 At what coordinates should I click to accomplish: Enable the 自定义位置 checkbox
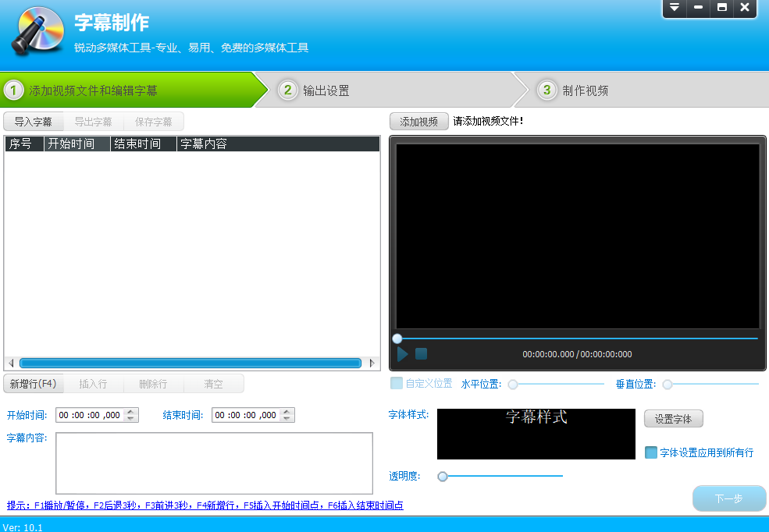pos(397,383)
